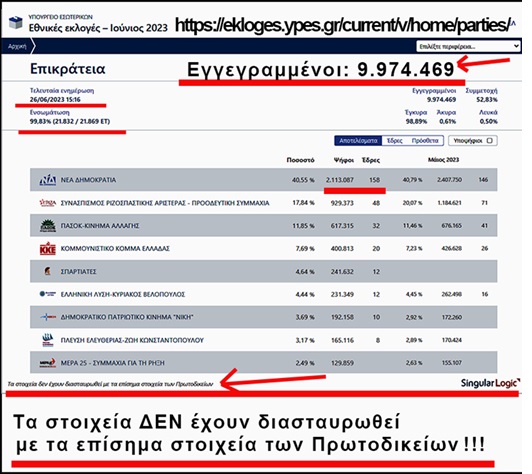This screenshot has height=474, width=532.
Task: Click the NIKI party logo
Action: click(x=48, y=317)
